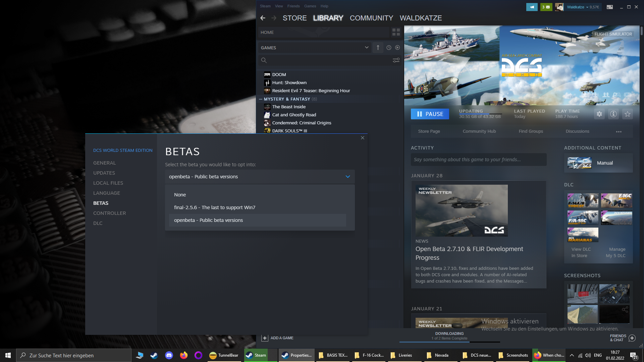This screenshot has width=644, height=362.
Task: Open the LOCAL FILES properties section
Action: click(x=108, y=183)
